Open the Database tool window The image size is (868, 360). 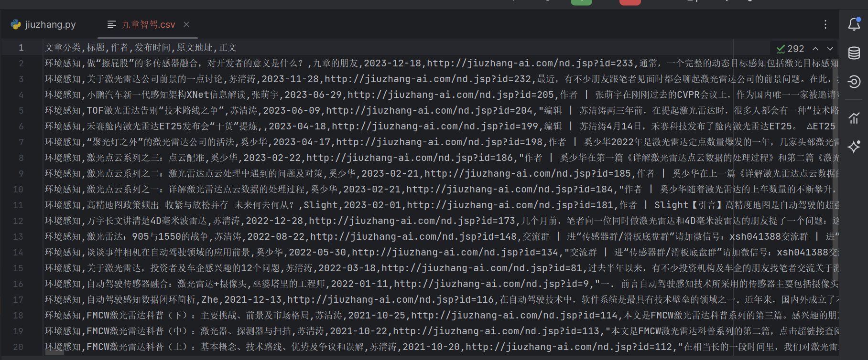854,53
